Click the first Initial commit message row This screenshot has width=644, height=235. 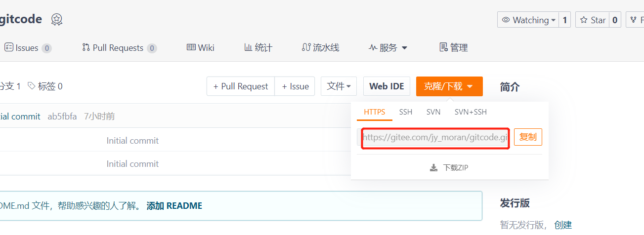pos(132,140)
